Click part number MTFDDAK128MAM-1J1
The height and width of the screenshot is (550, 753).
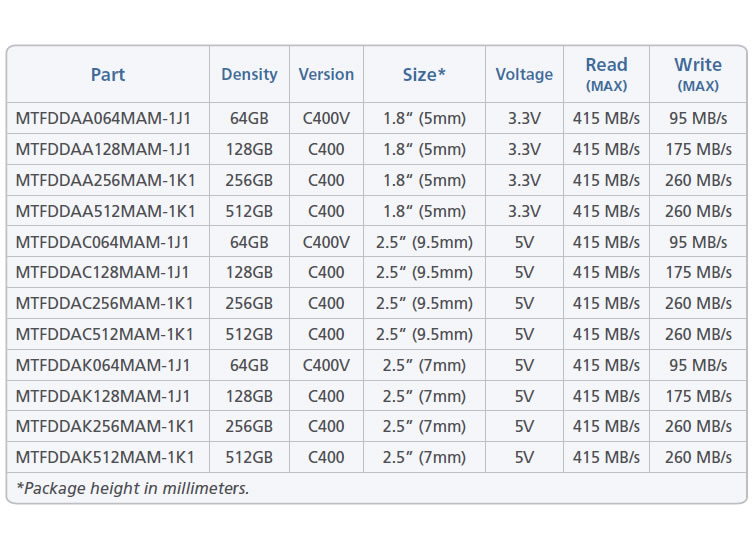point(103,396)
